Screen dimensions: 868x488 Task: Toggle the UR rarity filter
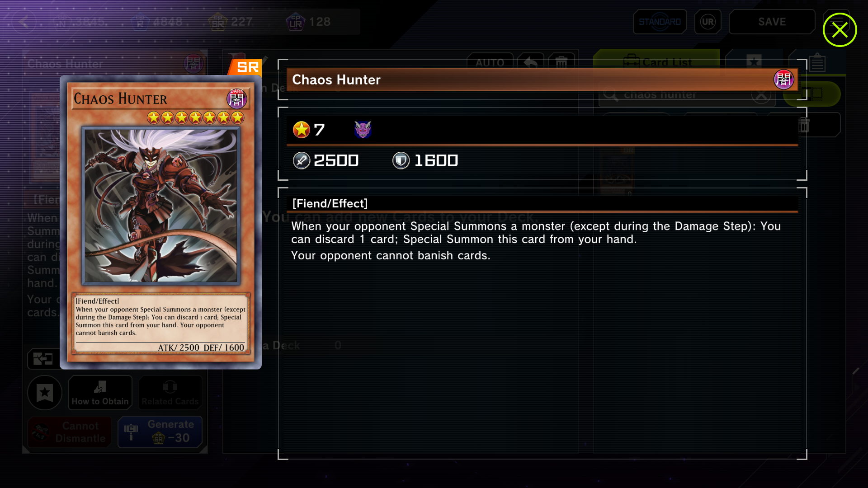click(708, 22)
